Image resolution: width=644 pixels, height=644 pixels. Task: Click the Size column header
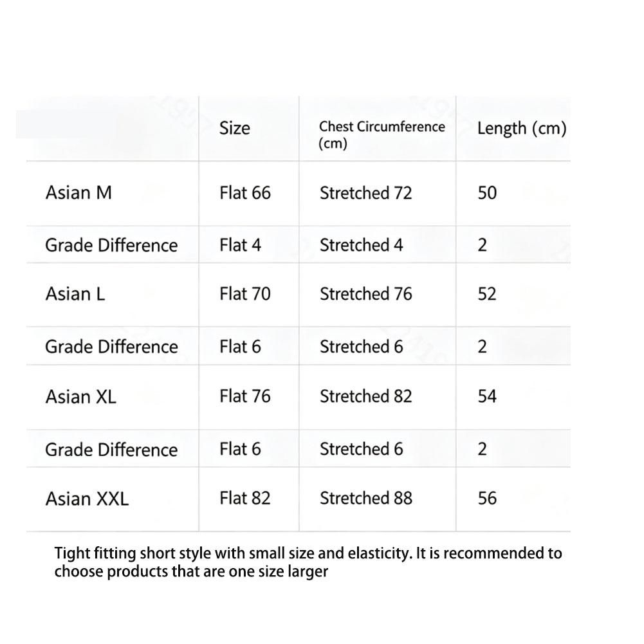[x=235, y=128]
